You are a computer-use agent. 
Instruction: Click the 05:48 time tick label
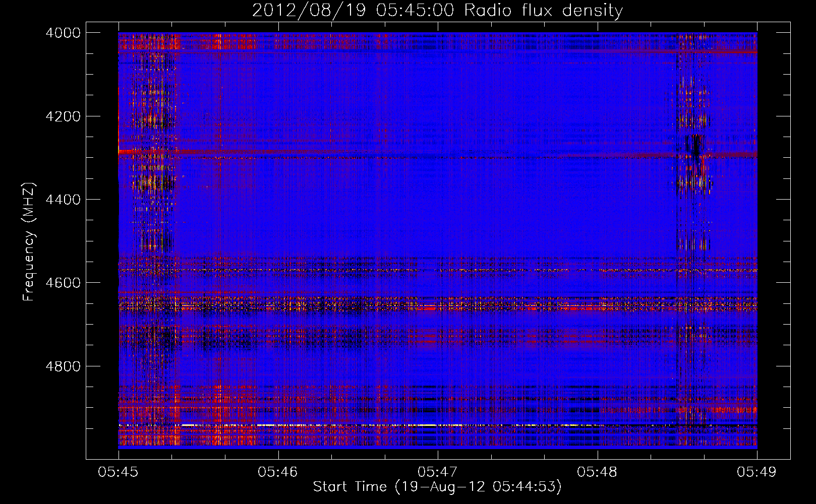point(597,472)
